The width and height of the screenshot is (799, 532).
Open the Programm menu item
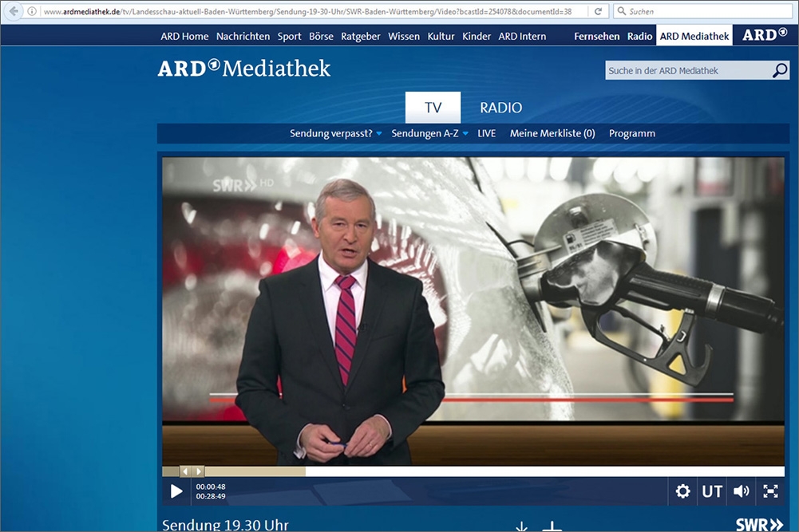632,133
